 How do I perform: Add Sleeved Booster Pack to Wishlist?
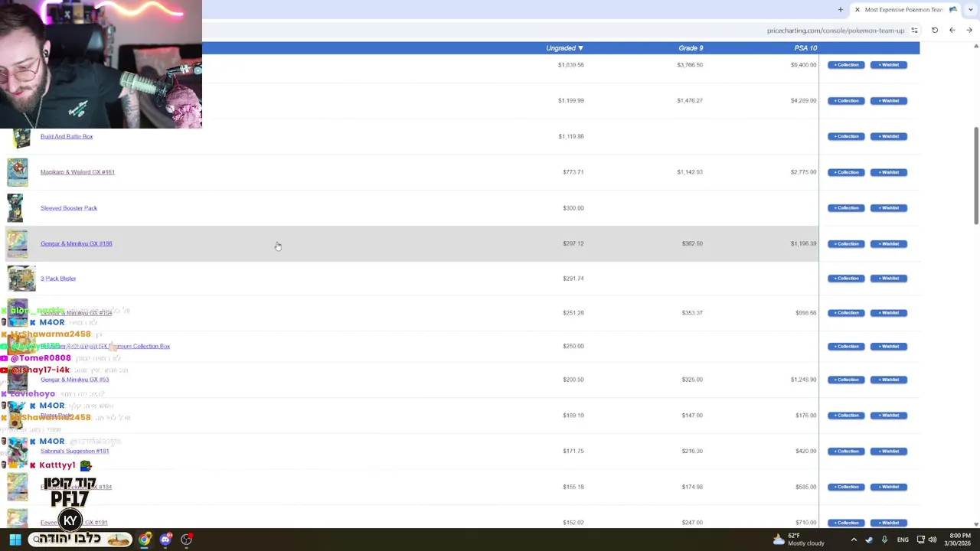tap(889, 208)
